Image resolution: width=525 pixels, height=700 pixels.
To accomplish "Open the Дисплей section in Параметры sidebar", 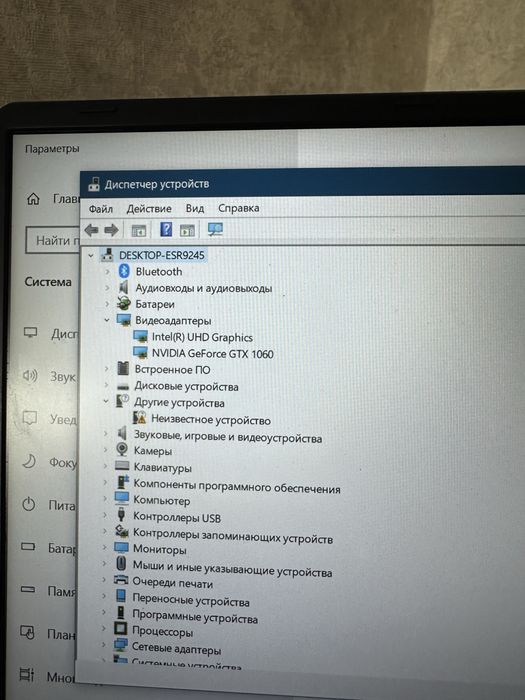I will (50, 333).
